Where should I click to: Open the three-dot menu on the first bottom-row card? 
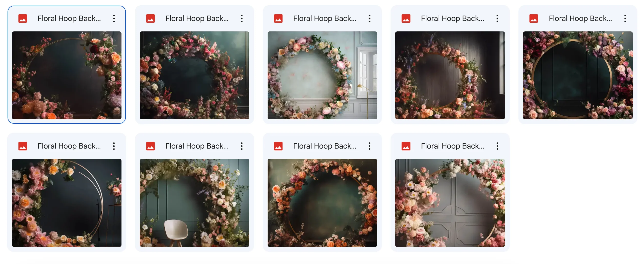coord(114,146)
